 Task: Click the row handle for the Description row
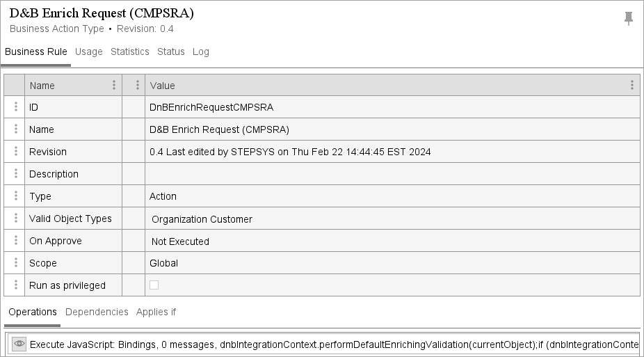15,174
